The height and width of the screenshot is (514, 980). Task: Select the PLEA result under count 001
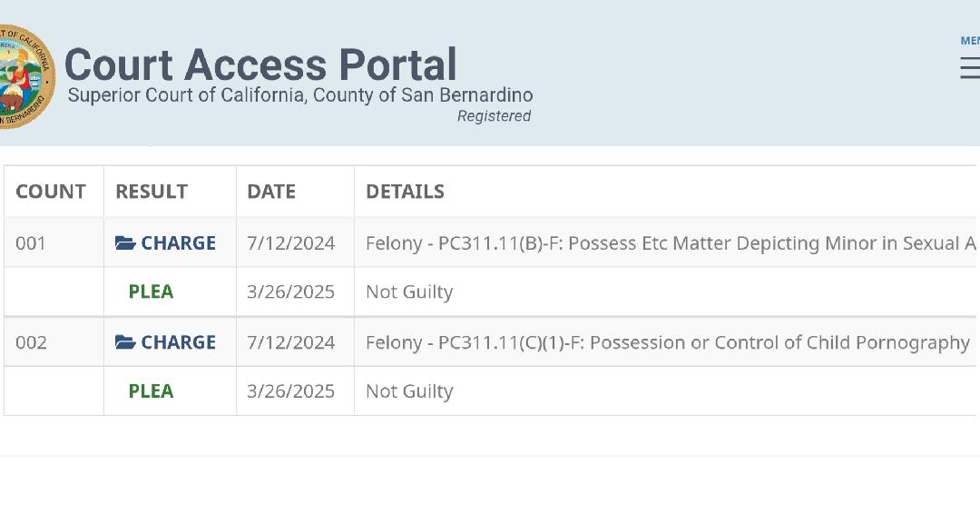click(151, 292)
